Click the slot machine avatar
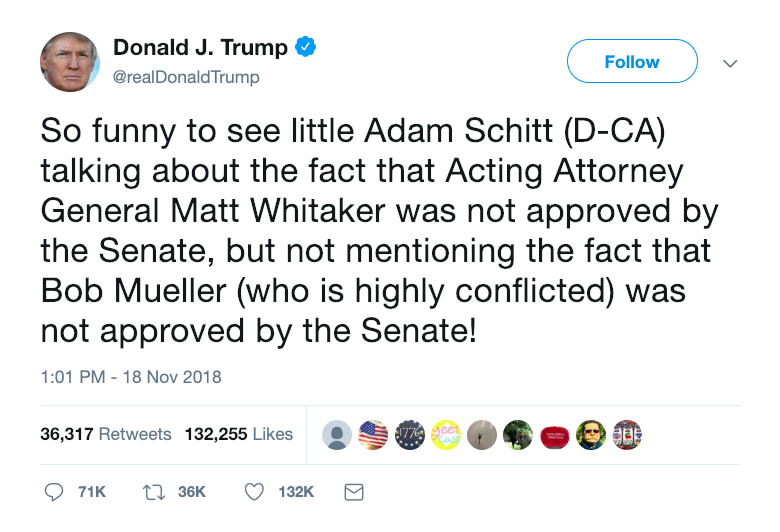Screen dimensions: 780x532 (x=627, y=435)
